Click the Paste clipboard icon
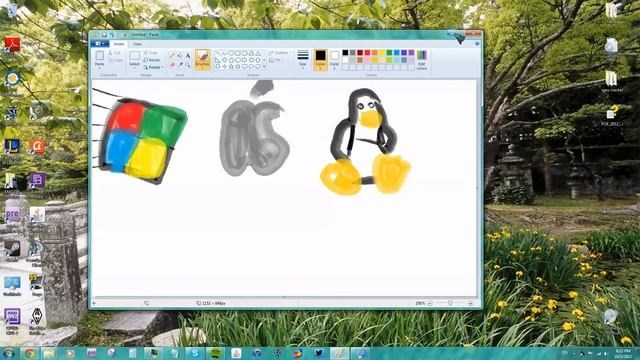The image size is (640, 360). [100, 56]
